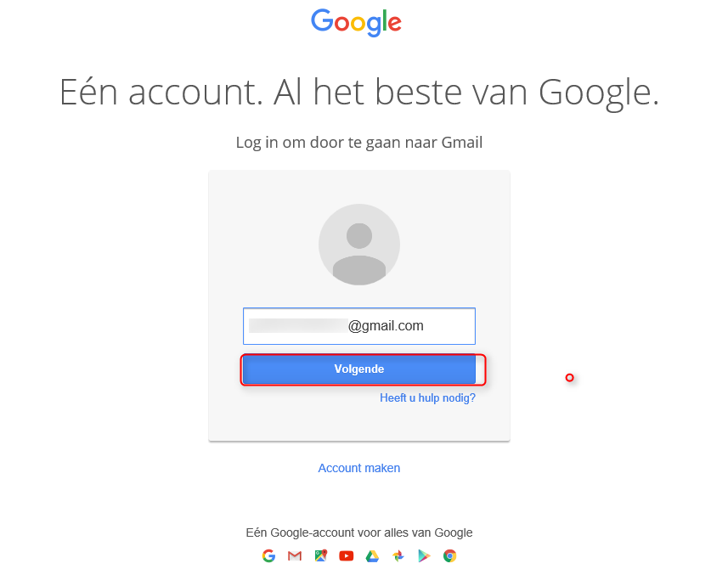Image resolution: width=728 pixels, height=586 pixels.
Task: Open the Google Photos pinwheel icon
Action: coord(398,556)
